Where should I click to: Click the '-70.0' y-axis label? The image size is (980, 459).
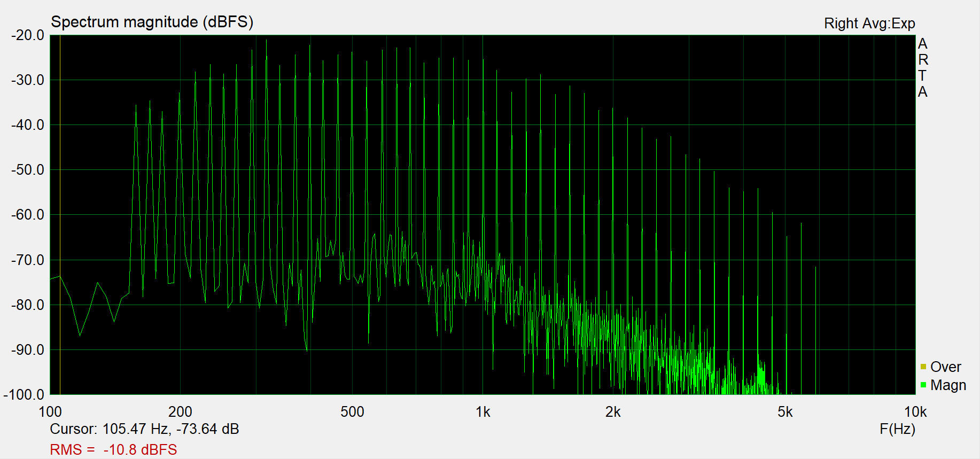coord(28,260)
